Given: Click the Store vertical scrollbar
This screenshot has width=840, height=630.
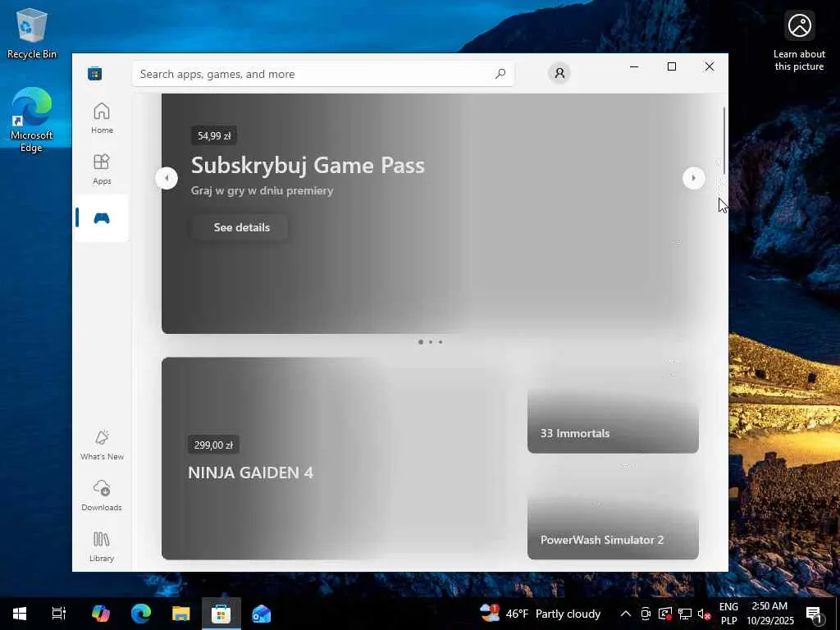Looking at the screenshot, I should 724,140.
